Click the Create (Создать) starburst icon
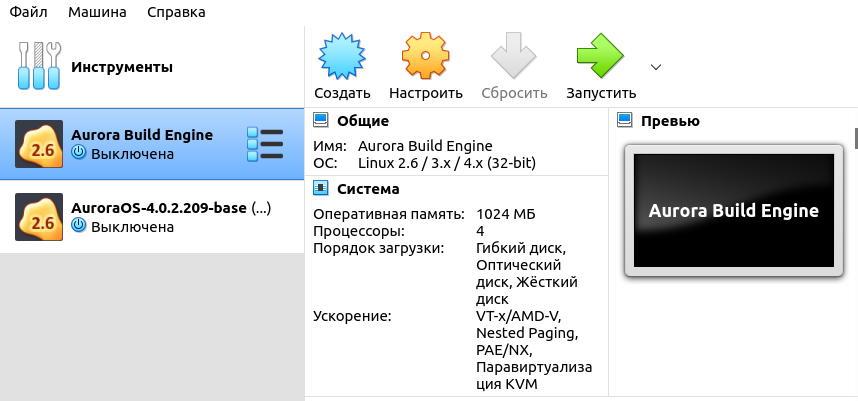Viewport: 858px width, 401px height. [341, 56]
